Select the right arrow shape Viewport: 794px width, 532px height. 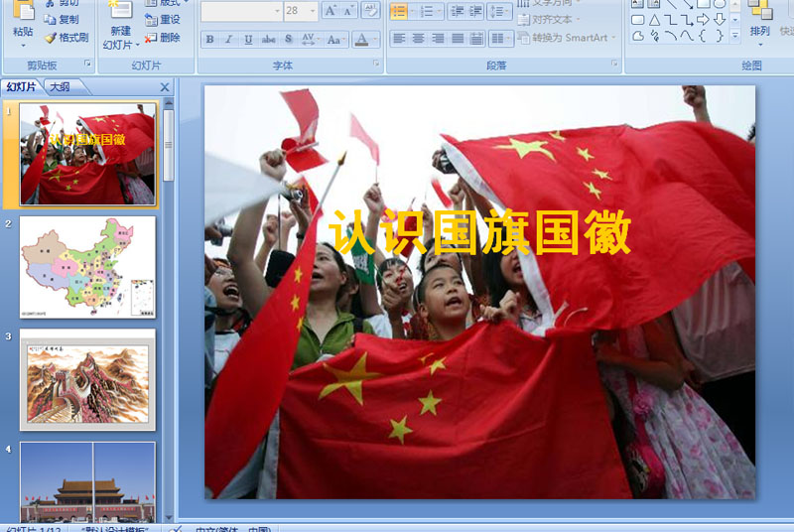click(x=703, y=20)
